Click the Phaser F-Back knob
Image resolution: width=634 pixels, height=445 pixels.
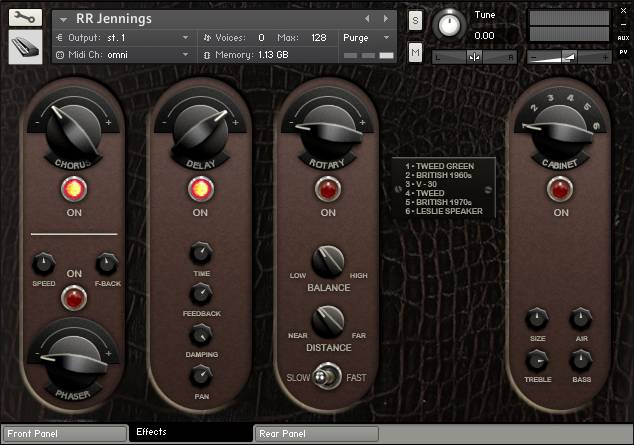pyautogui.click(x=107, y=264)
